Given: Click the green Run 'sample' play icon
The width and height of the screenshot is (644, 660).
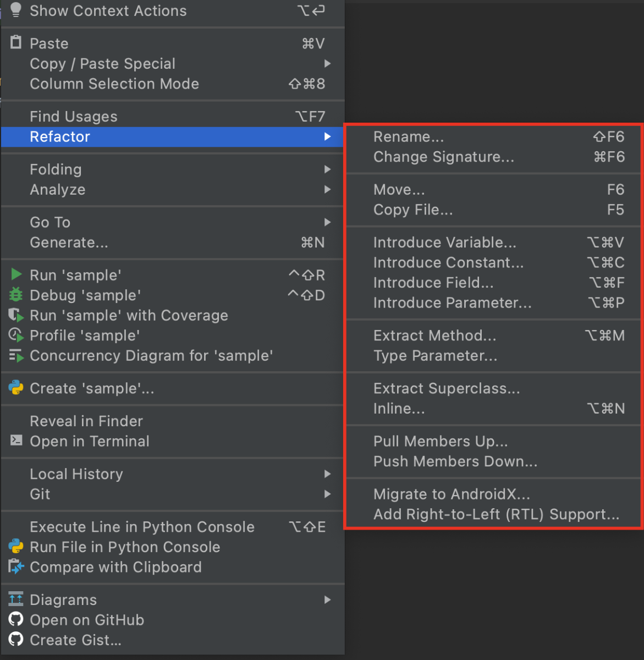Looking at the screenshot, I should click(16, 274).
